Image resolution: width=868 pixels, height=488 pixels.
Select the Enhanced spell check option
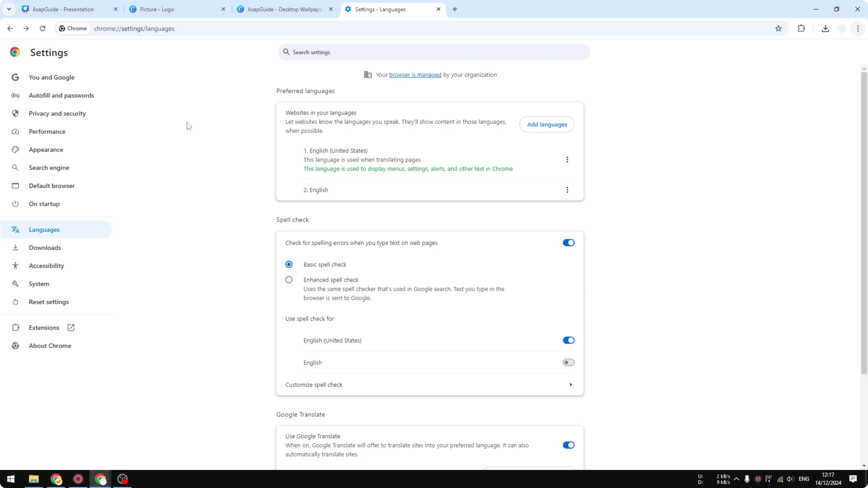click(x=289, y=280)
